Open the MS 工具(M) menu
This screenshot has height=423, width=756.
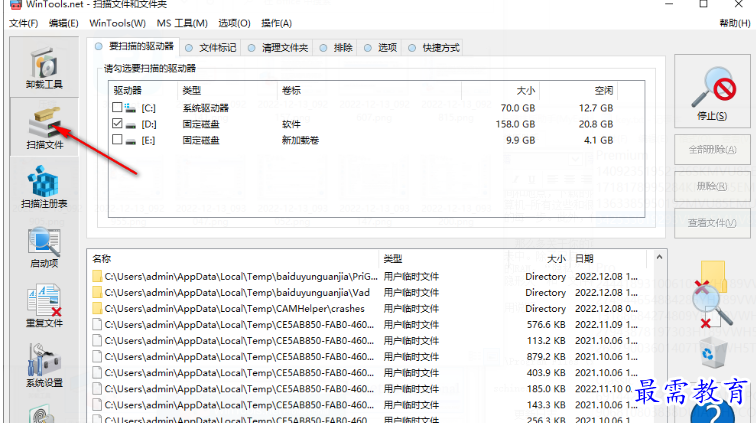click(182, 23)
